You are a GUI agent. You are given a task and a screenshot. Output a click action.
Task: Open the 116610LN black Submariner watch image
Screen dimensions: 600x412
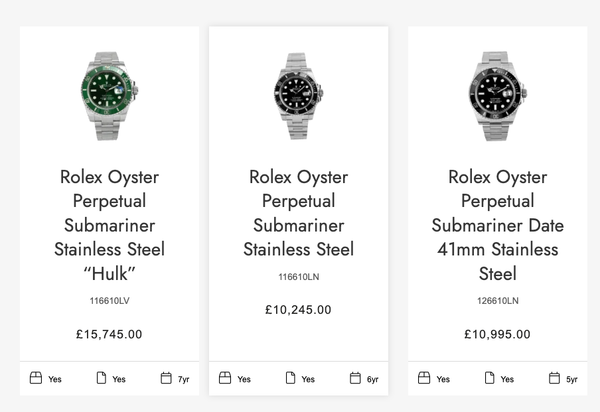click(298, 96)
